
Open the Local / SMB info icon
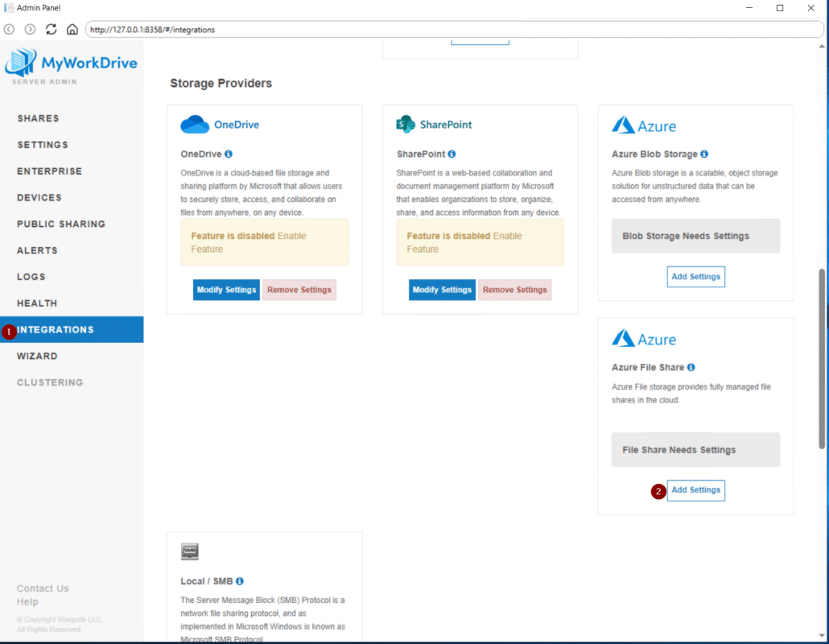[240, 581]
